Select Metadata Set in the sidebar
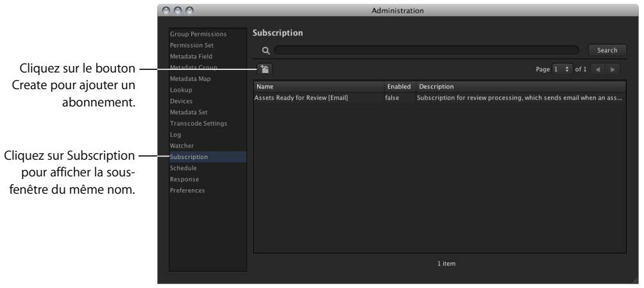This screenshot has width=644, height=288. (189, 112)
